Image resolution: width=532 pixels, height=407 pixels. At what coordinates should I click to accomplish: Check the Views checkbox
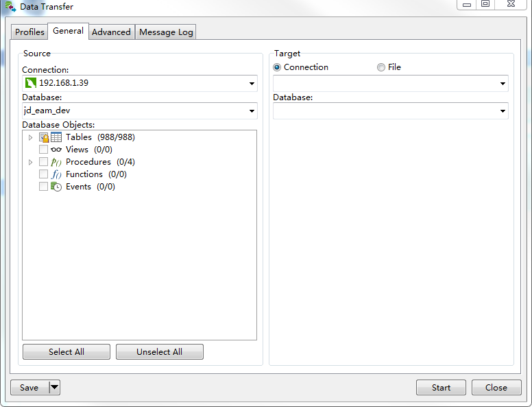click(43, 149)
